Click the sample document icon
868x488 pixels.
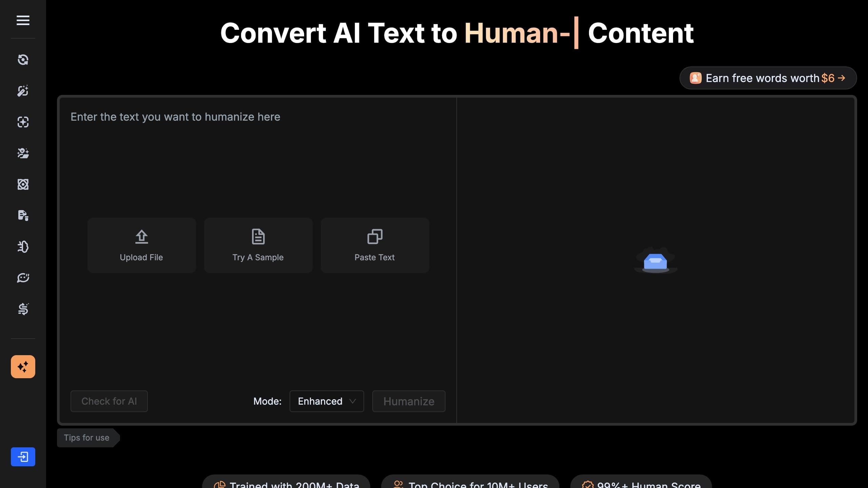click(258, 237)
